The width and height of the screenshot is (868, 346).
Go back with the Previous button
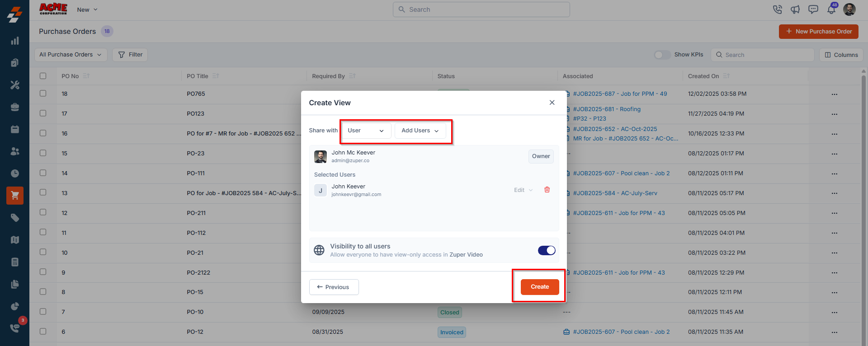(x=334, y=287)
